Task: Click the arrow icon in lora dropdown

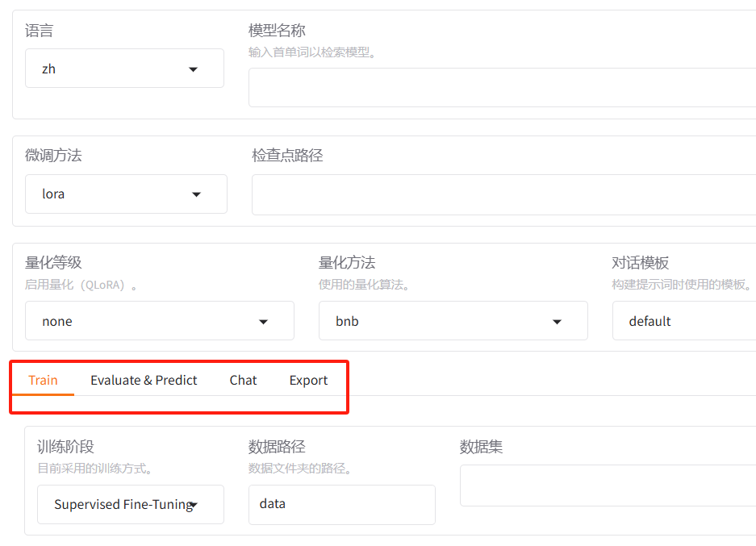Action: (196, 194)
